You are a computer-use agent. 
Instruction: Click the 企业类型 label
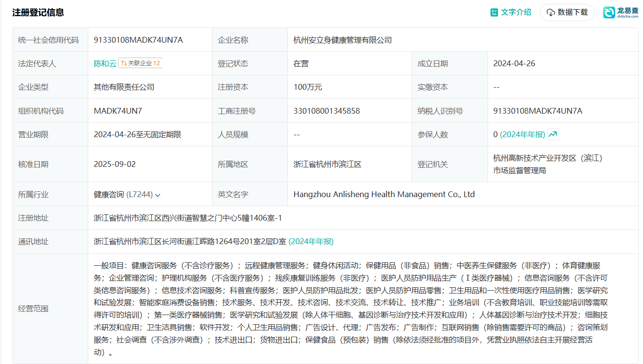tap(33, 87)
